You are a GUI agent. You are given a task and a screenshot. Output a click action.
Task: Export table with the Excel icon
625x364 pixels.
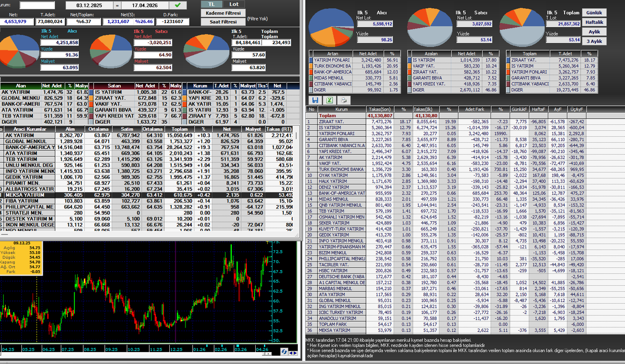[x=329, y=99]
